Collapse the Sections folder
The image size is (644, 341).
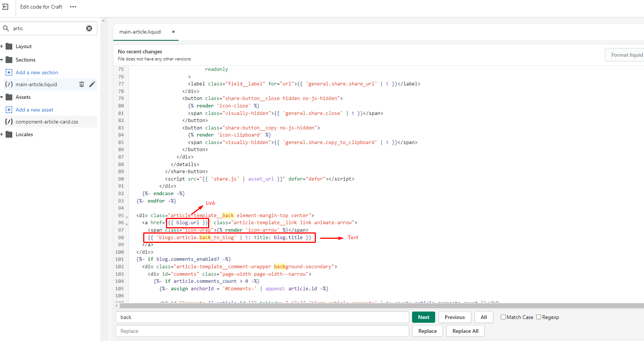click(2, 60)
